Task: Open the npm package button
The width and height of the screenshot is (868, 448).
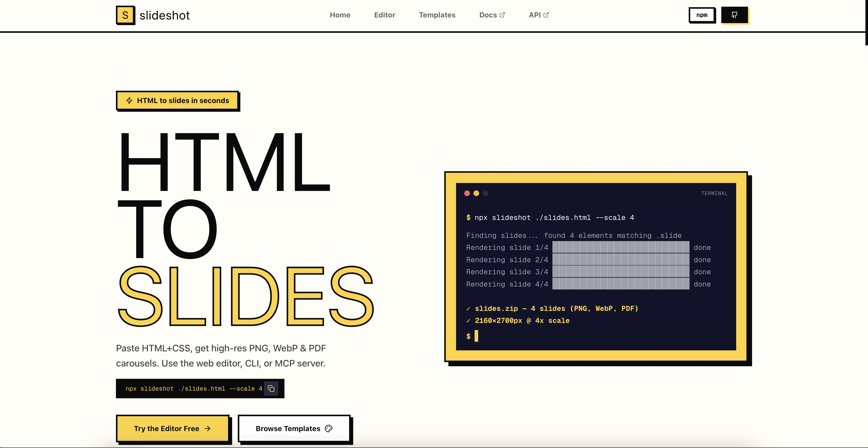Action: pyautogui.click(x=702, y=15)
